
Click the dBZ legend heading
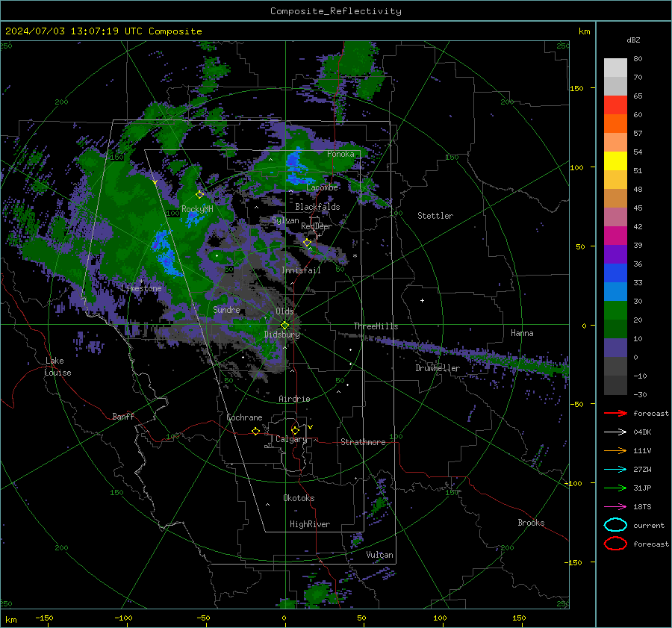click(x=633, y=40)
